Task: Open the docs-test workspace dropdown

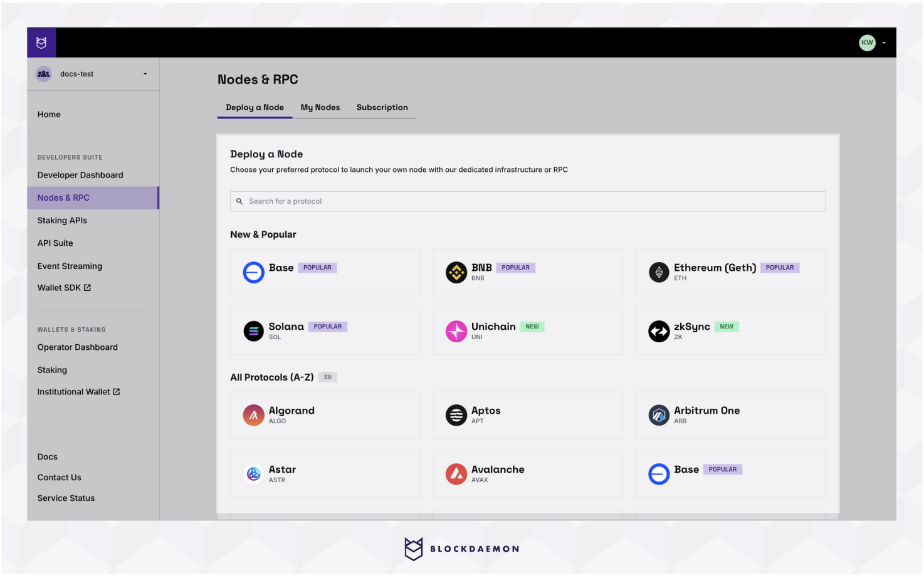Action: (x=93, y=74)
